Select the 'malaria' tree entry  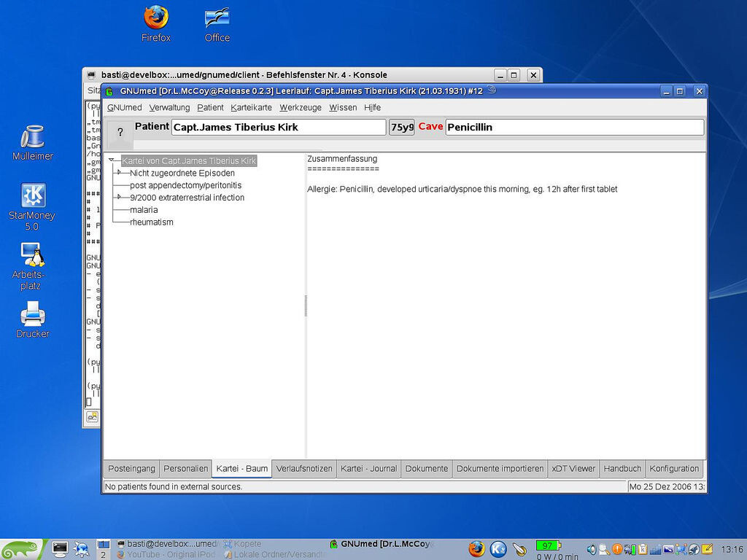point(144,209)
